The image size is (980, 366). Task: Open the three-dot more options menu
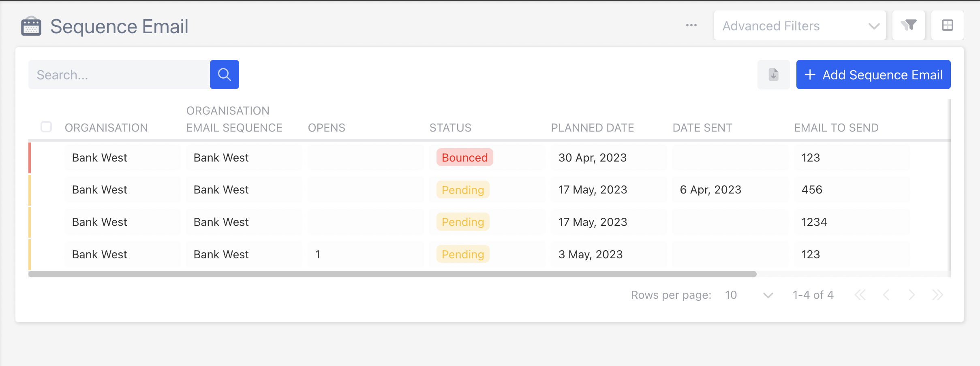pos(691,25)
